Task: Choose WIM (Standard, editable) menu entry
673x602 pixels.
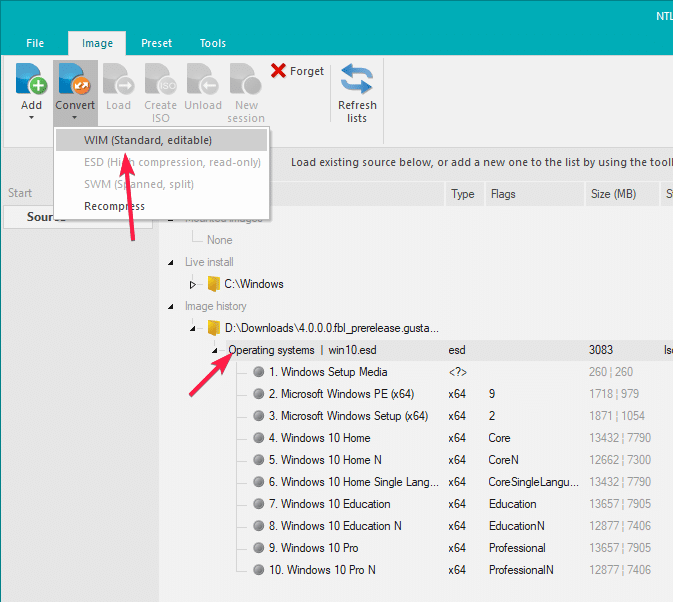Action: (161, 140)
